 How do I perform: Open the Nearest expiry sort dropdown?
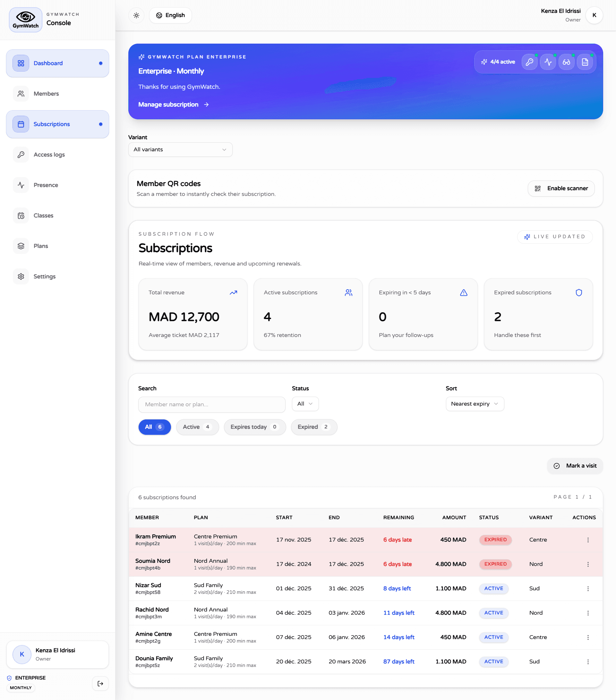(475, 404)
